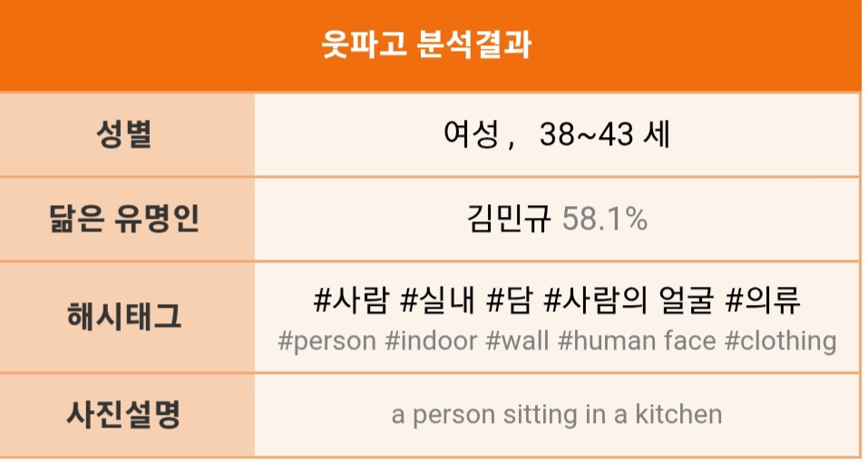Click the 웃파고 분석결과 header title

(426, 44)
